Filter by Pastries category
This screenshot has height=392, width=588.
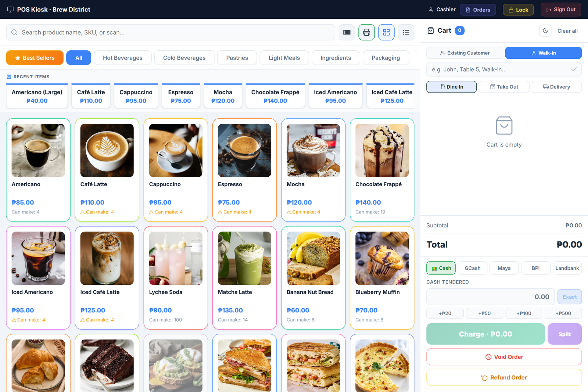click(x=237, y=58)
